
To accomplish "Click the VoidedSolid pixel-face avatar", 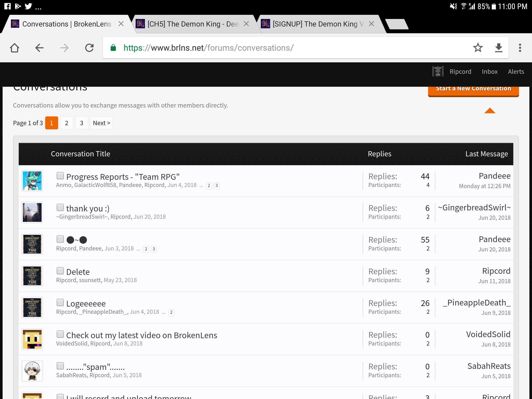I will click(x=32, y=339).
